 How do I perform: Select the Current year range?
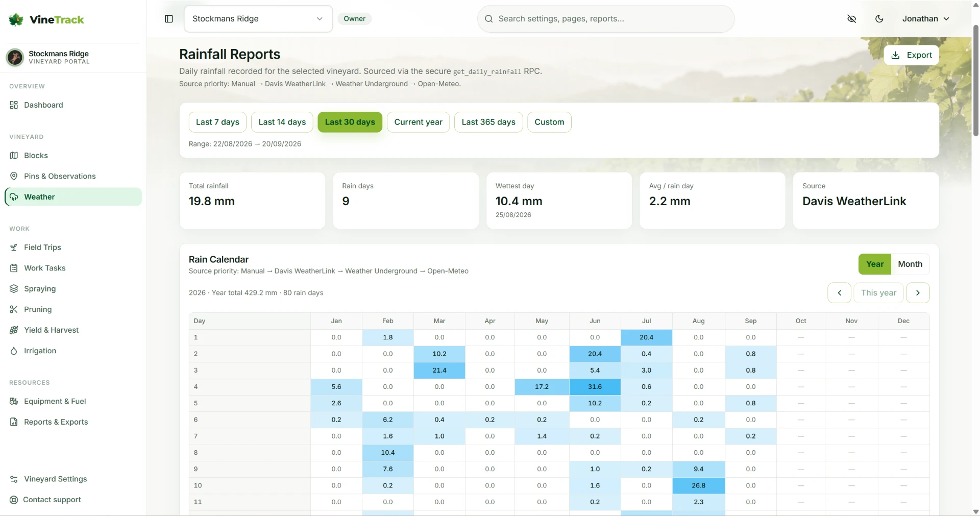(x=418, y=122)
